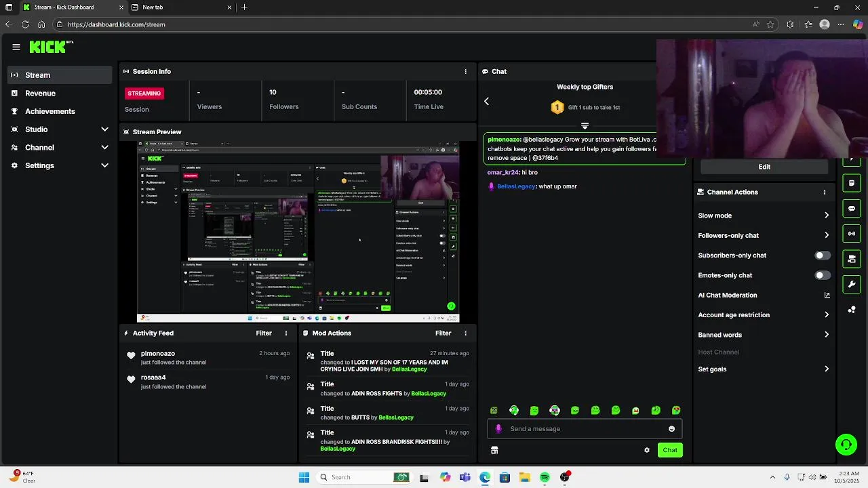Select Stream in the left navigation

[x=60, y=75]
